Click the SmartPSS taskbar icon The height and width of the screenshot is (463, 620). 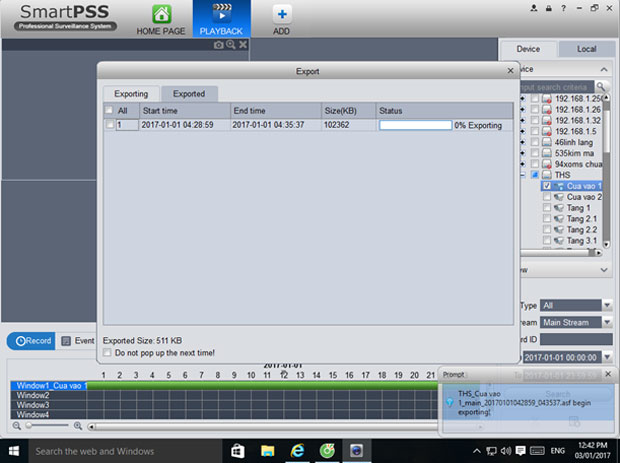tap(356, 451)
